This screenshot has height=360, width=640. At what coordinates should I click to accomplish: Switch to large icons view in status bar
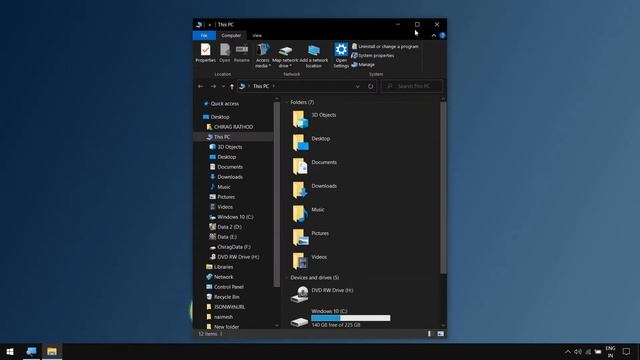[440, 334]
